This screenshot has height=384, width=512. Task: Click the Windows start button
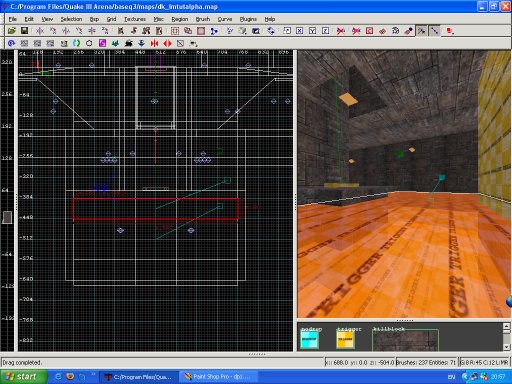click(23, 377)
